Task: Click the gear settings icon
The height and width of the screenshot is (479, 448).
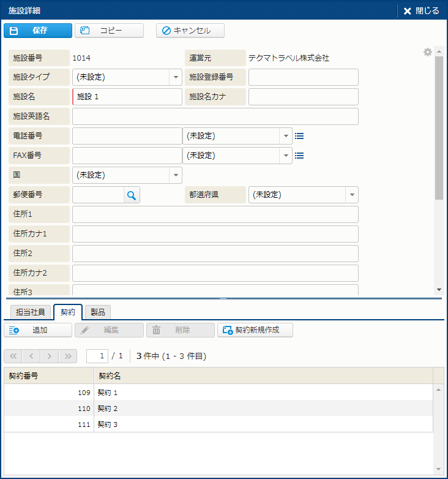Action: (x=428, y=52)
